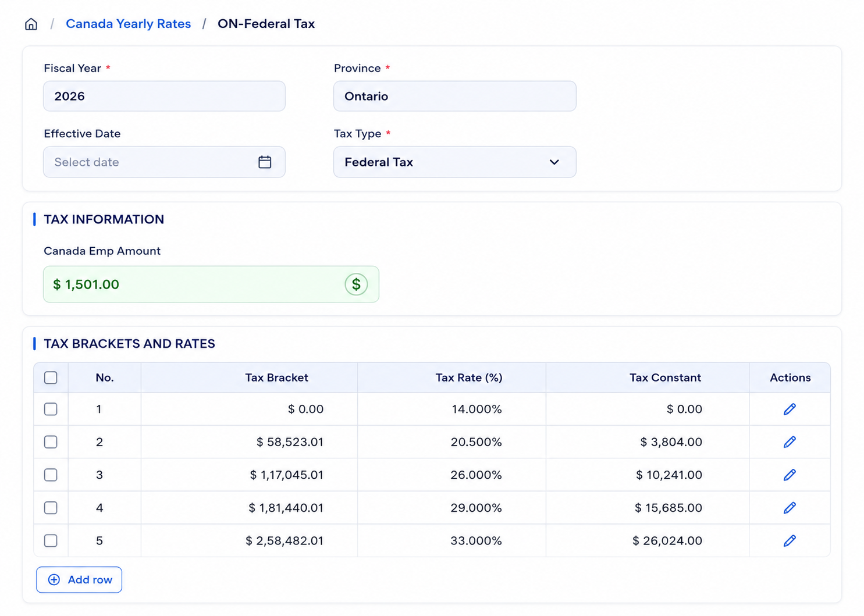864x616 pixels.
Task: Select row 3 checkbox
Action: pyautogui.click(x=51, y=475)
